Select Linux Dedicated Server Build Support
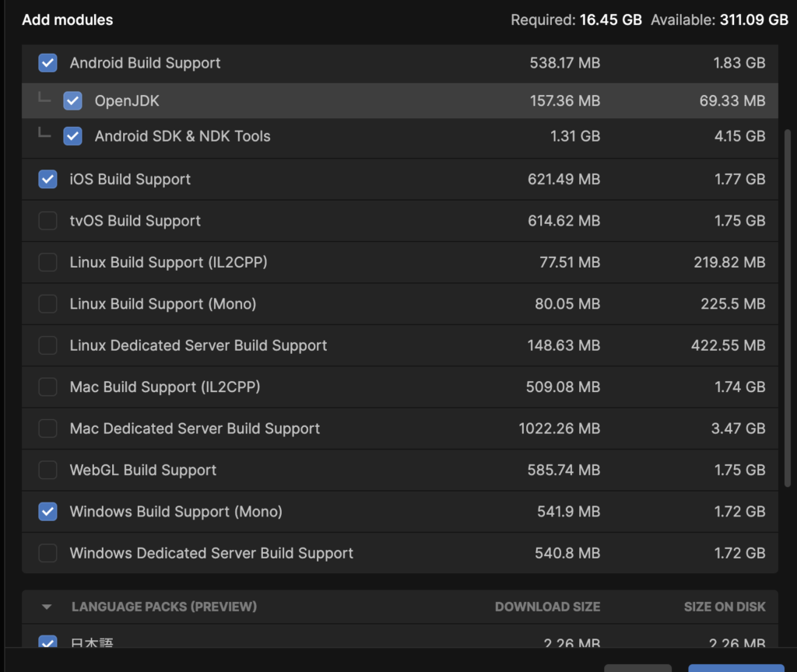Screen dimensions: 797x672 tap(47, 345)
